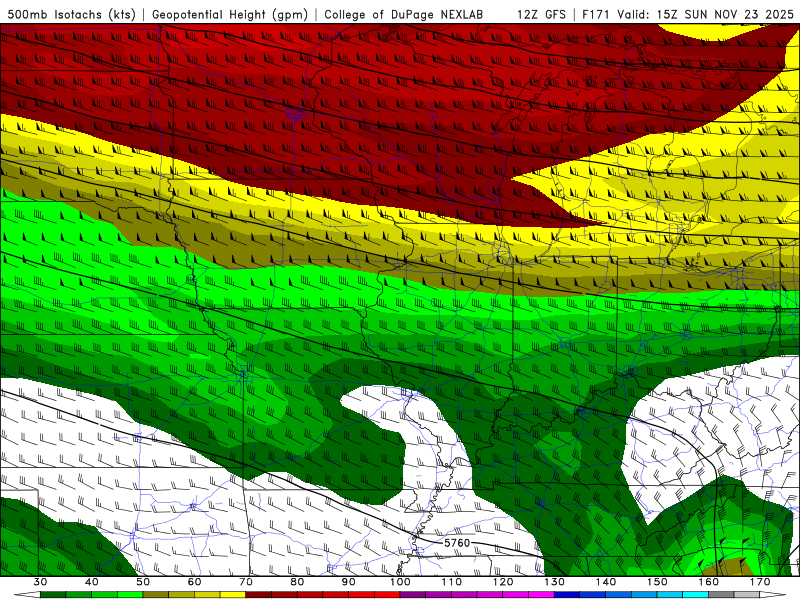Screen dimensions: 800x600
Task: Click the 70 value on the color scale
Action: pos(246,582)
